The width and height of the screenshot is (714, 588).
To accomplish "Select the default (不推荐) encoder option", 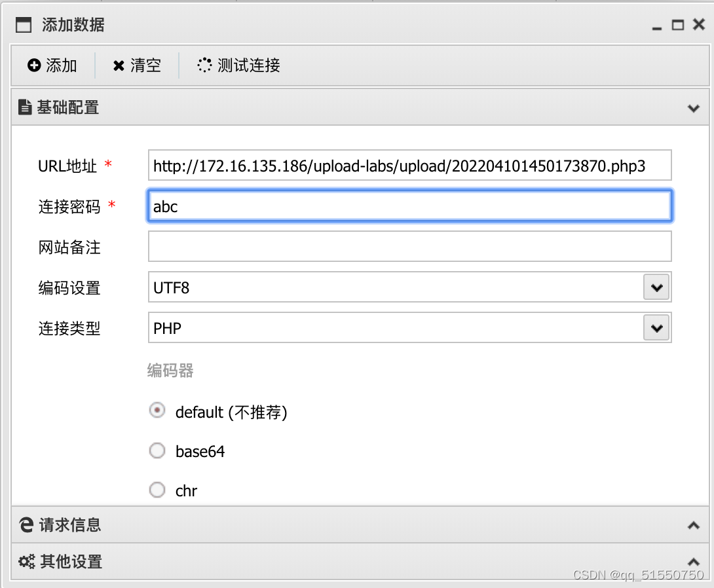I will [x=157, y=410].
